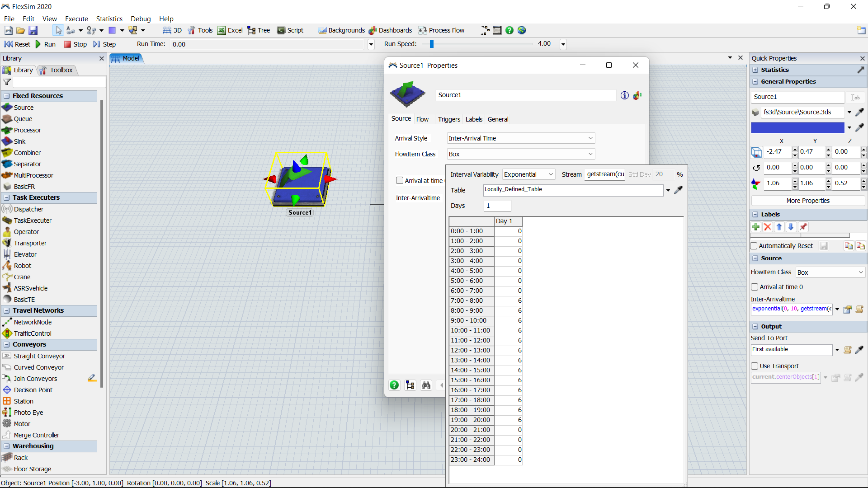Screen dimensions: 868x488
Task: Open the Excel import tool
Action: coord(230,30)
